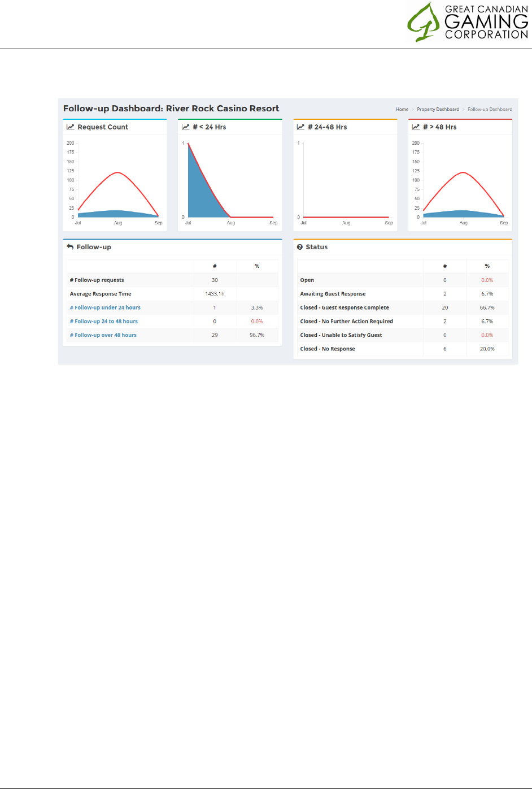532x789 pixels.
Task: Click the '# 24-48 Hrs' flat red line
Action: [x=346, y=217]
